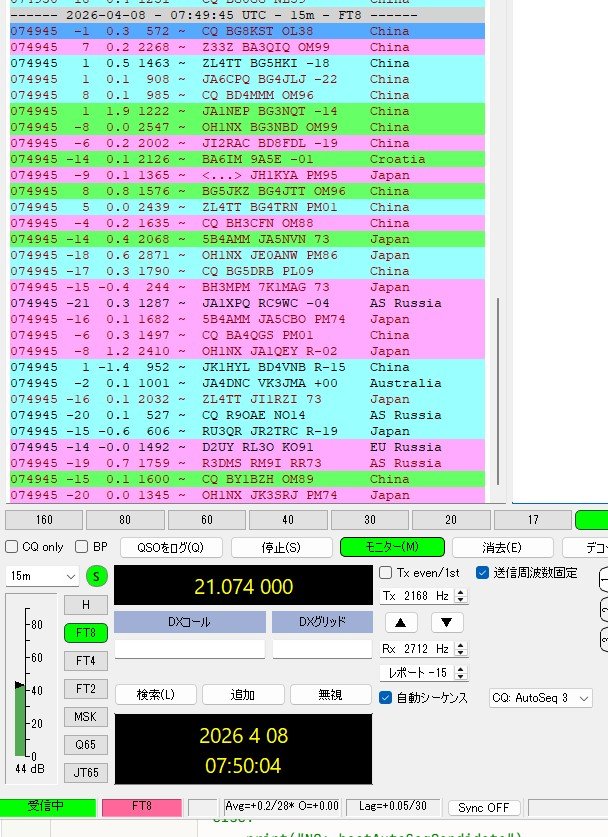Adjust the Tx 2168 Hz spinner
This screenshot has width=608, height=837.
(x=461, y=596)
